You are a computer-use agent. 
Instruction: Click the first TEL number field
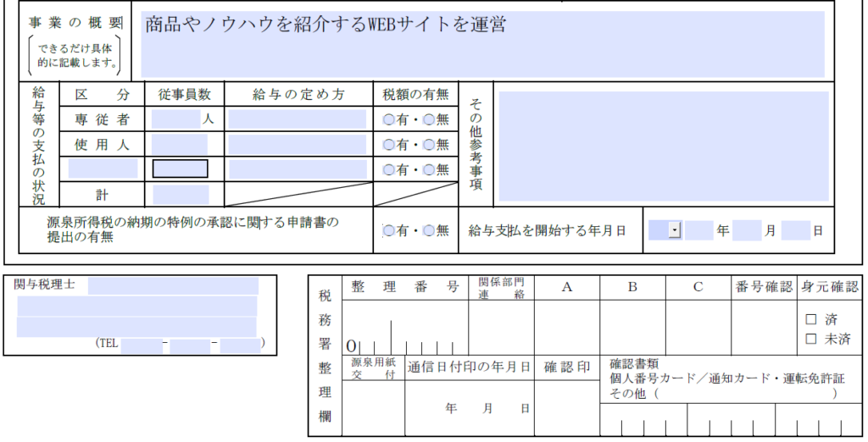141,344
